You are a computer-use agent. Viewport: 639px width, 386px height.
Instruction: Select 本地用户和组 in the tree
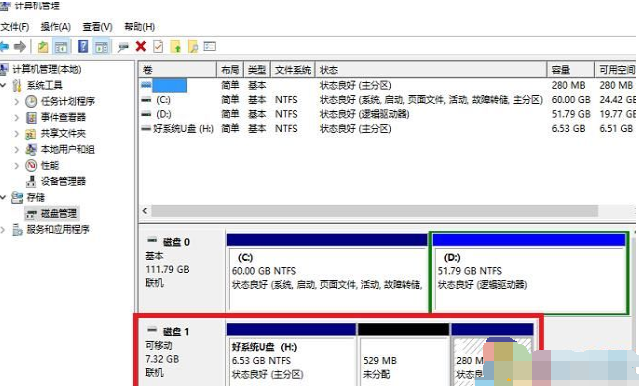[x=68, y=149]
